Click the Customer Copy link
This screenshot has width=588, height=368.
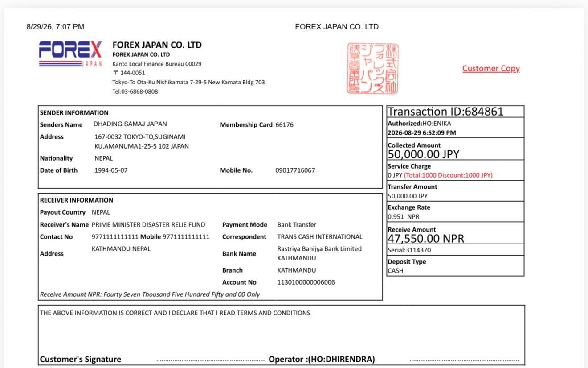coord(491,68)
